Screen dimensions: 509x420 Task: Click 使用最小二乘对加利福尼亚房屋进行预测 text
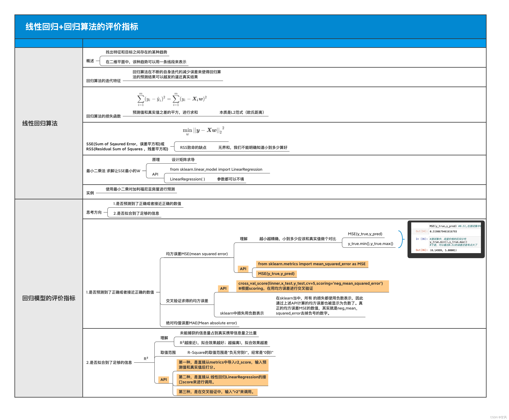pos(140,189)
